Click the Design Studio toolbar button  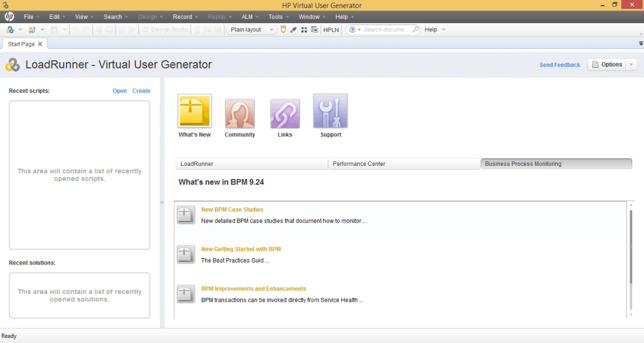[165, 30]
